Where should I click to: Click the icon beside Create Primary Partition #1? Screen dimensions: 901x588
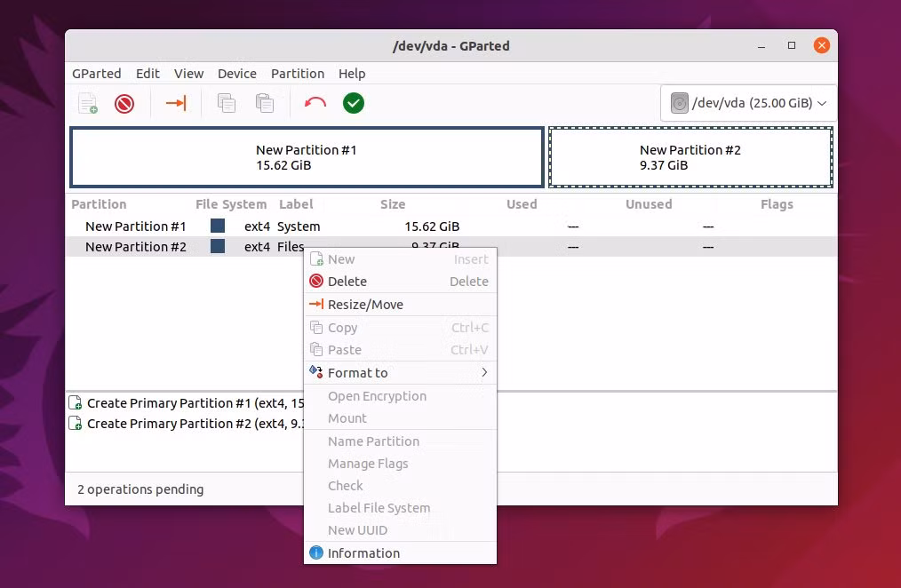(x=76, y=402)
